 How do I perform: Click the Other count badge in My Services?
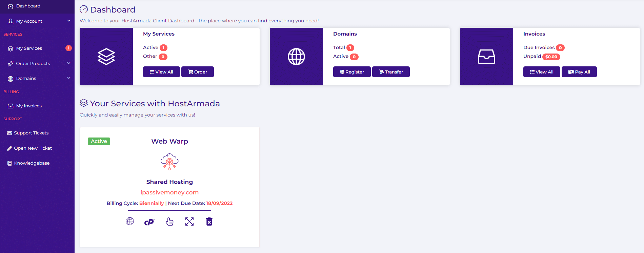pyautogui.click(x=163, y=57)
